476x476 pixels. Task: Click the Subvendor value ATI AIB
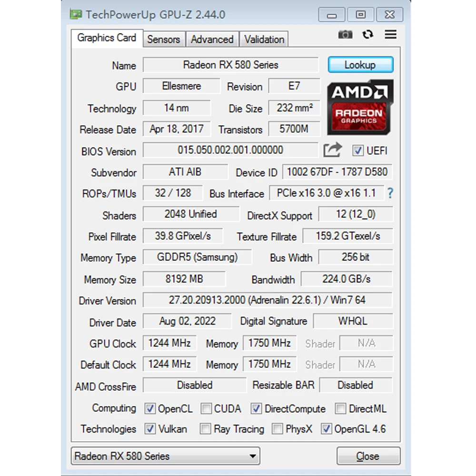(x=185, y=172)
